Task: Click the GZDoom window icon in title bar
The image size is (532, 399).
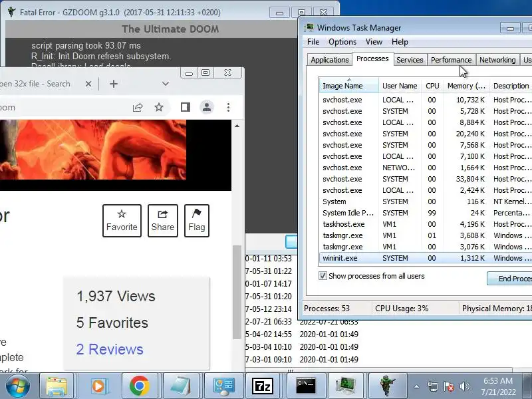Action: (12, 12)
